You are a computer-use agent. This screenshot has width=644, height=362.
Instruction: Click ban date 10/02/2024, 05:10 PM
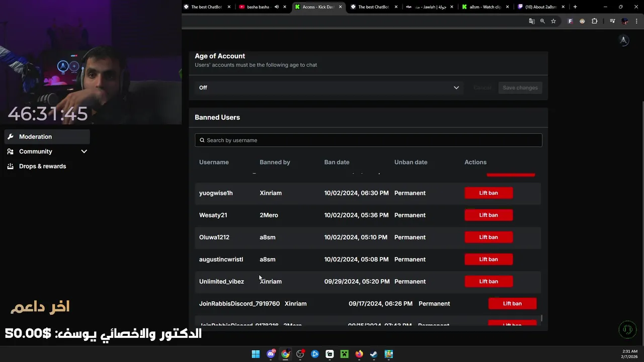click(x=356, y=237)
